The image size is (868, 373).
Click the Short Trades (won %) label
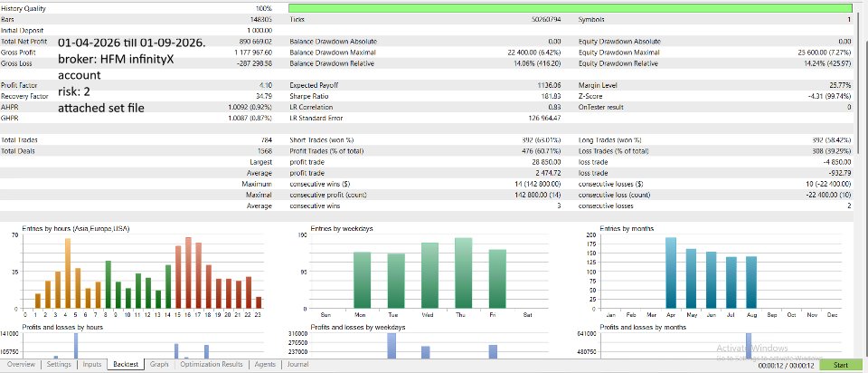[x=322, y=140]
